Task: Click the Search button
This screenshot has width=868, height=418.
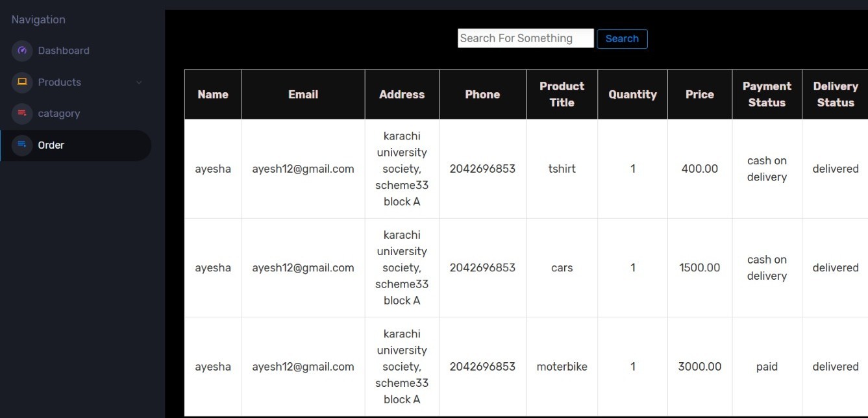Action: tap(622, 38)
